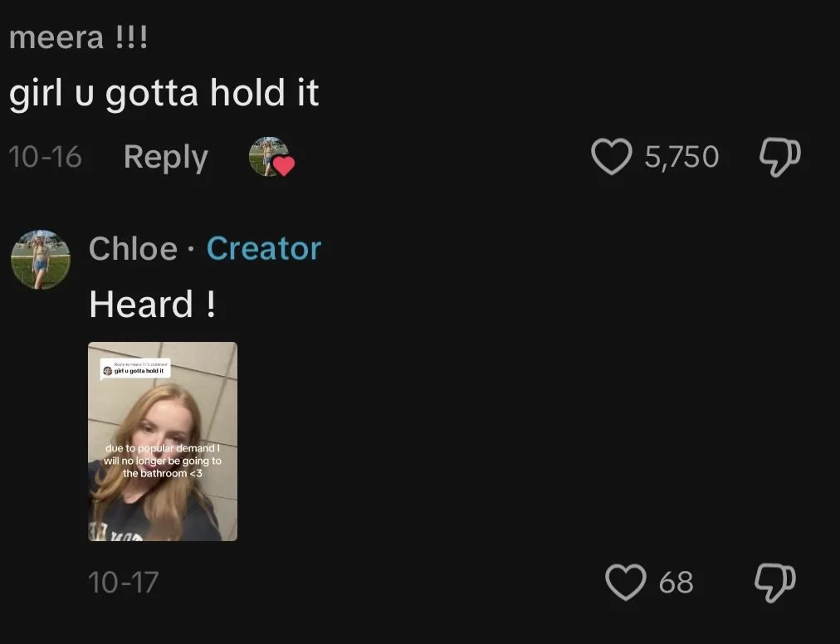840x644 pixels.
Task: Tap the small creator-liked avatar badge
Action: coord(271,157)
